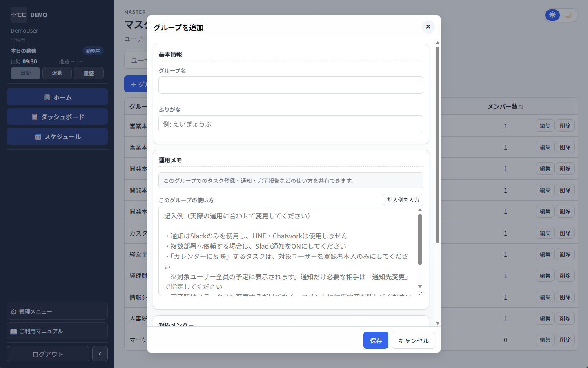
Task: Click the 出勤 clock-in button
Action: pos(25,73)
